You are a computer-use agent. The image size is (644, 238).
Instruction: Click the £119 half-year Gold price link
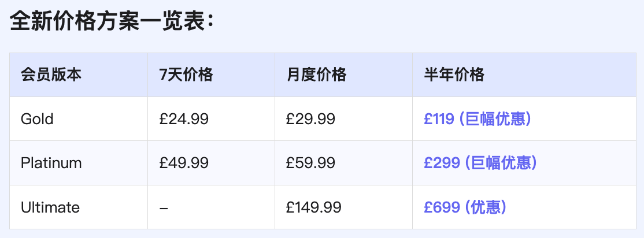[x=478, y=119]
